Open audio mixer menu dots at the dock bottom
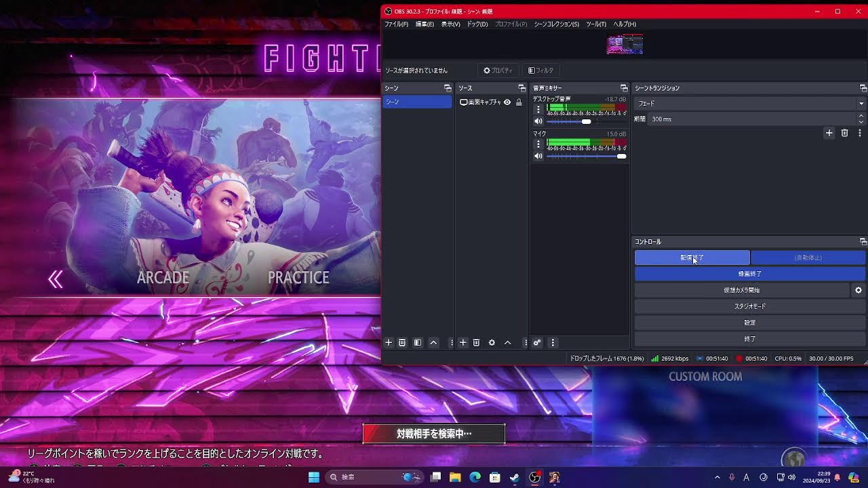This screenshot has width=868, height=488. [x=553, y=343]
